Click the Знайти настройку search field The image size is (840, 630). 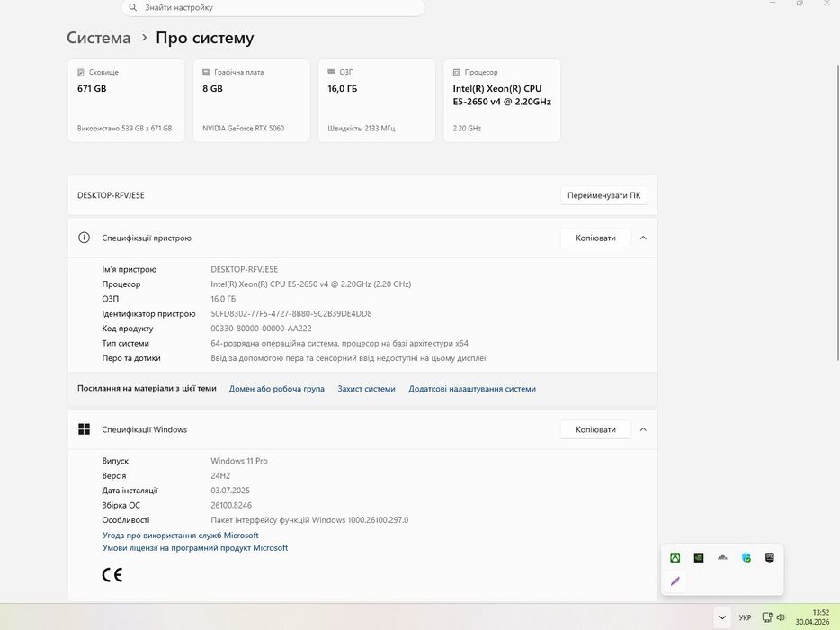[273, 7]
